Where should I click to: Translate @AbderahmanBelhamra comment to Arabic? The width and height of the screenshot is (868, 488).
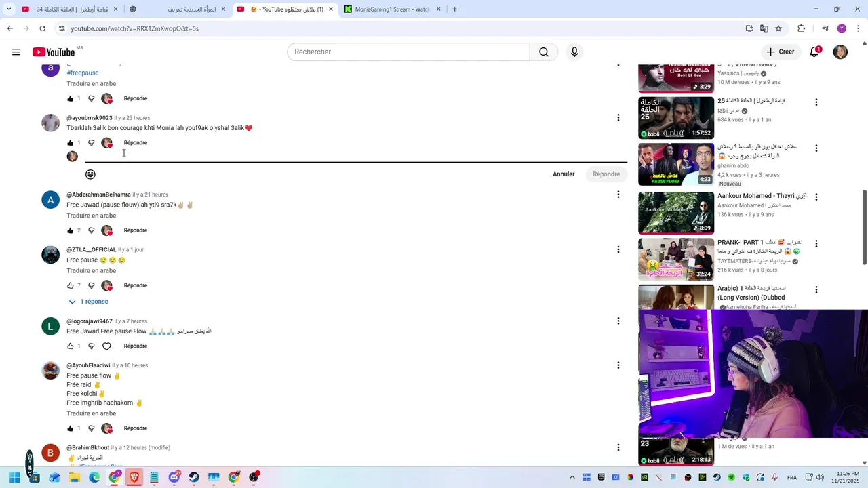(92, 216)
